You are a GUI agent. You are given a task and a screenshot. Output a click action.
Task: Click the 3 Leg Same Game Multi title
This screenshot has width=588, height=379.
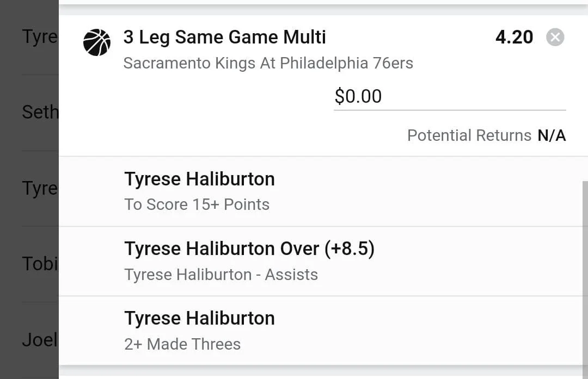pyautogui.click(x=224, y=38)
